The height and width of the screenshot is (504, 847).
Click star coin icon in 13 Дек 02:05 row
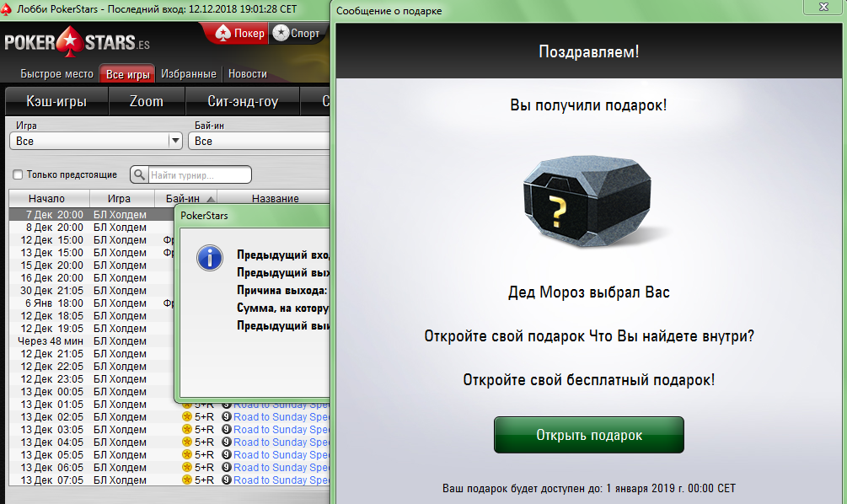click(x=187, y=416)
